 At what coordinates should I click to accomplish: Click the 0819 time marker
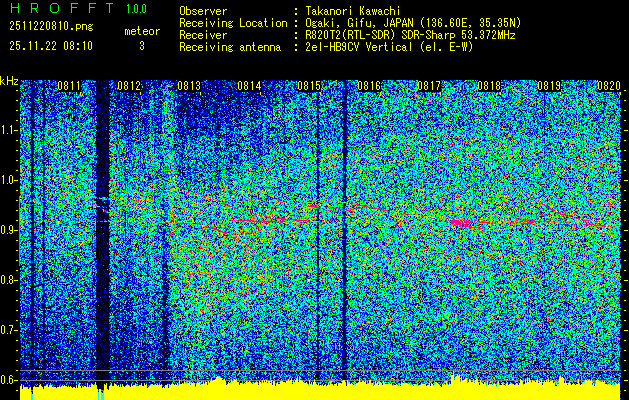tap(549, 86)
